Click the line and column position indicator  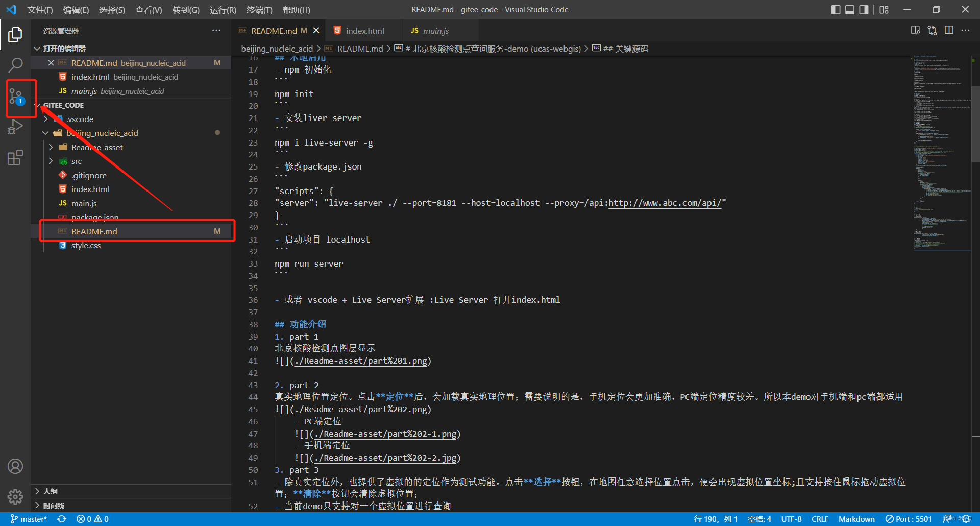(716, 519)
